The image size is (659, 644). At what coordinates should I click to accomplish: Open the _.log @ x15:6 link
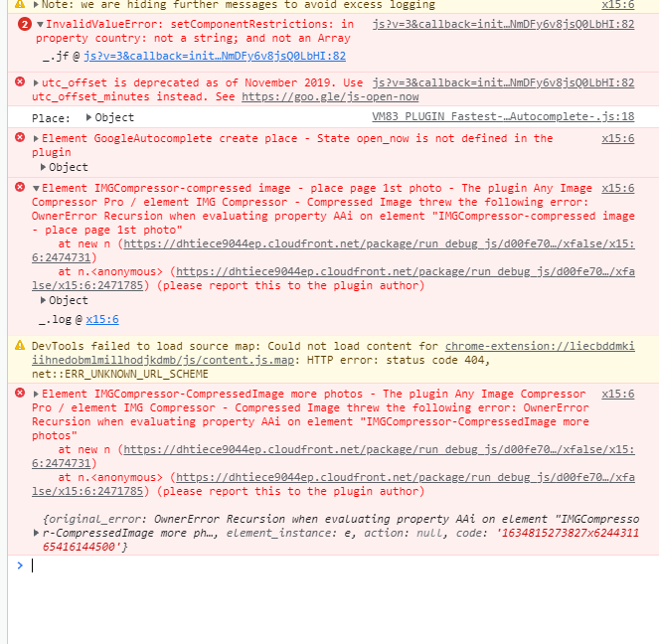click(102, 320)
